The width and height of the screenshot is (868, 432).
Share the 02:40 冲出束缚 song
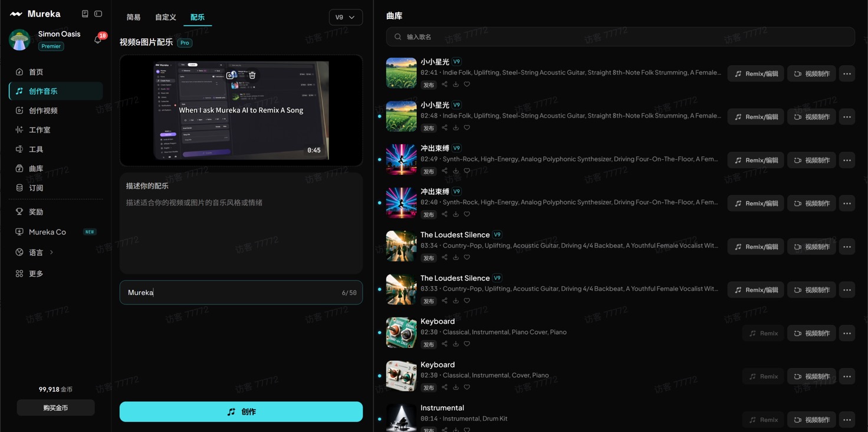point(445,214)
